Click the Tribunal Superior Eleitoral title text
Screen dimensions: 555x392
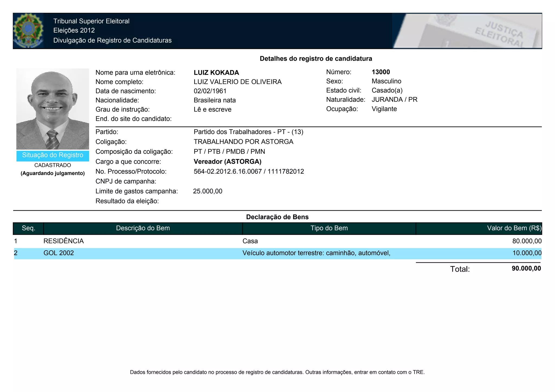91,21
